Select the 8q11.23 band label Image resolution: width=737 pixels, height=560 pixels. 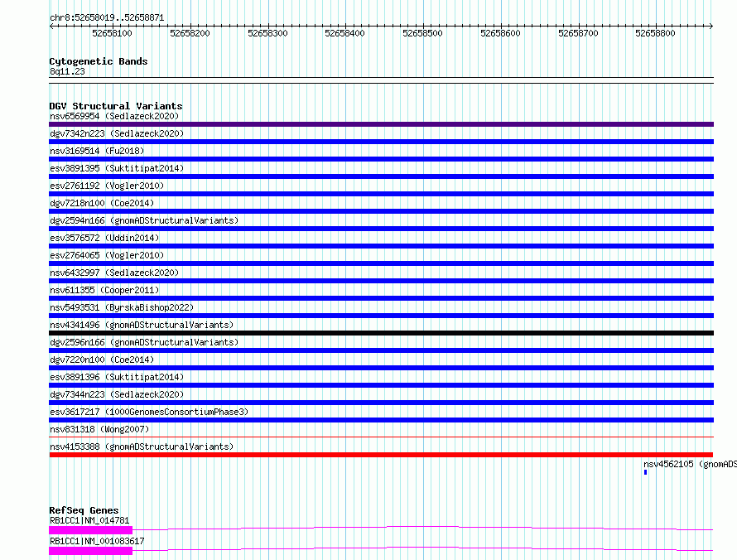tap(67, 71)
